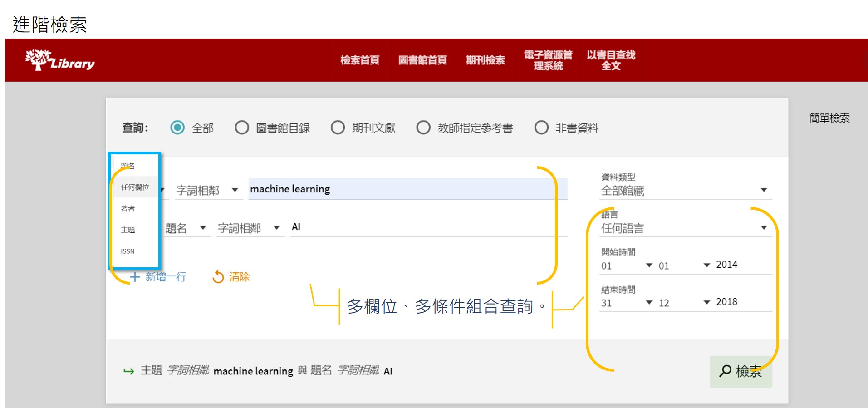
Task: Click the plus icon to add a row
Action: pyautogui.click(x=135, y=277)
